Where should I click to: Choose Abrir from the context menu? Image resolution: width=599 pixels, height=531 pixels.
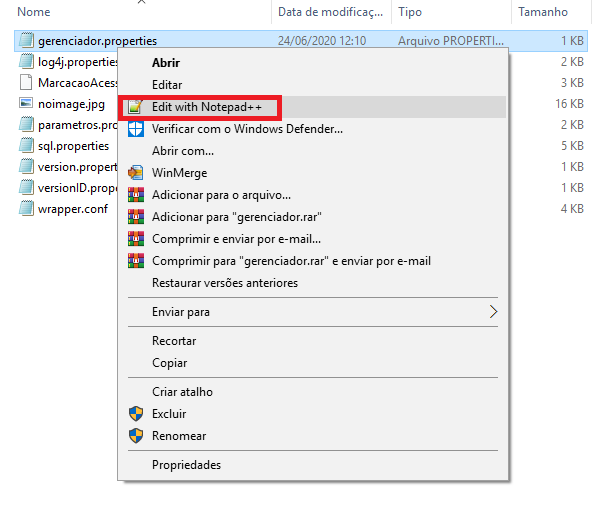(x=166, y=63)
